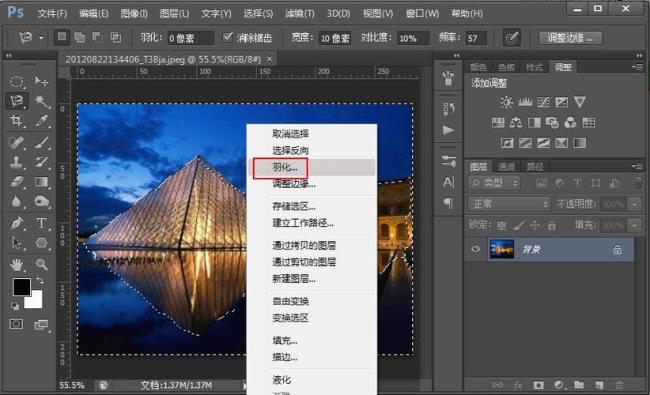This screenshot has width=650, height=395.
Task: Open the opacity dropdown arrow
Action: tap(635, 204)
